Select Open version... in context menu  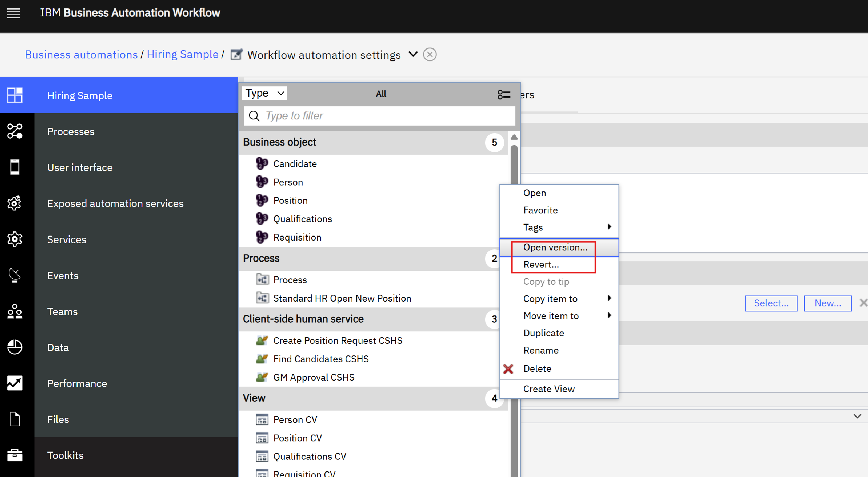point(559,247)
